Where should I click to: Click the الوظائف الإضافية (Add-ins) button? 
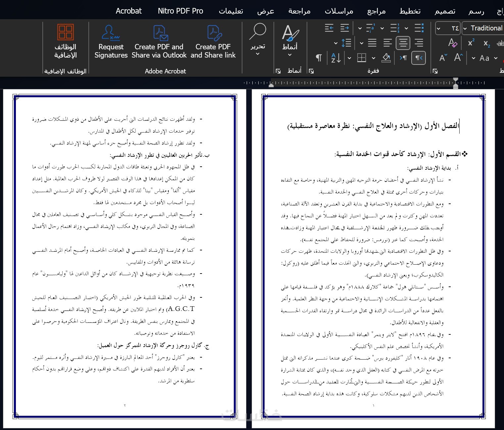click(65, 41)
